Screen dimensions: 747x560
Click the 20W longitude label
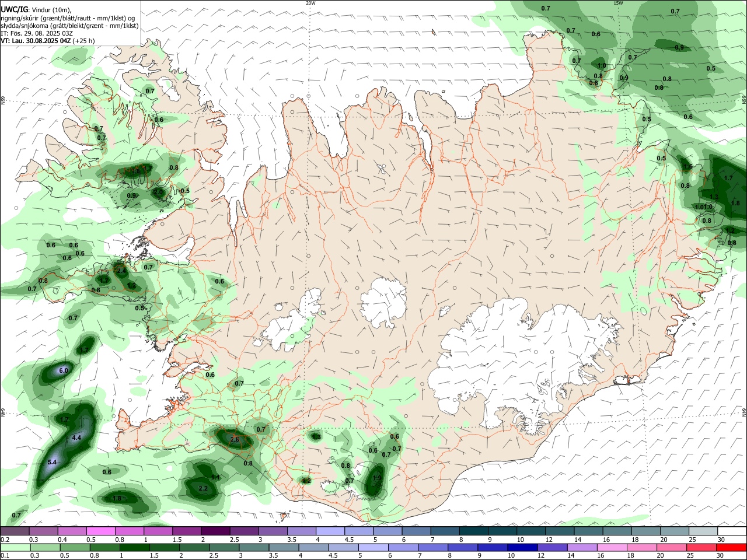[x=310, y=3]
